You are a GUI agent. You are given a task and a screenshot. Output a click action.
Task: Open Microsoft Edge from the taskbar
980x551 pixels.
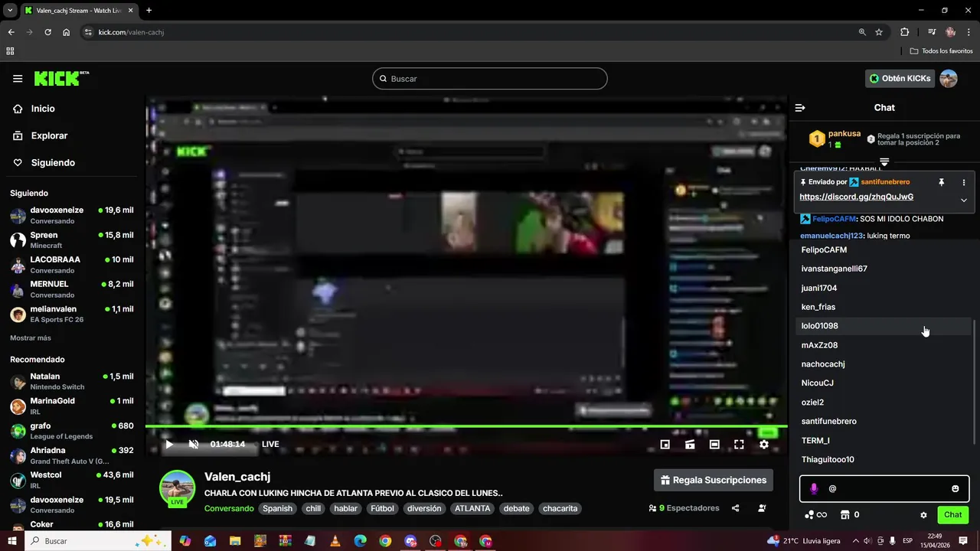360,541
